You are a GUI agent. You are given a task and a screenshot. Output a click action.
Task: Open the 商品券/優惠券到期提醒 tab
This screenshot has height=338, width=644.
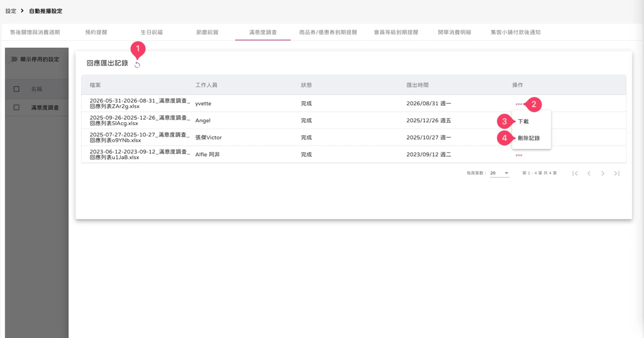[328, 32]
